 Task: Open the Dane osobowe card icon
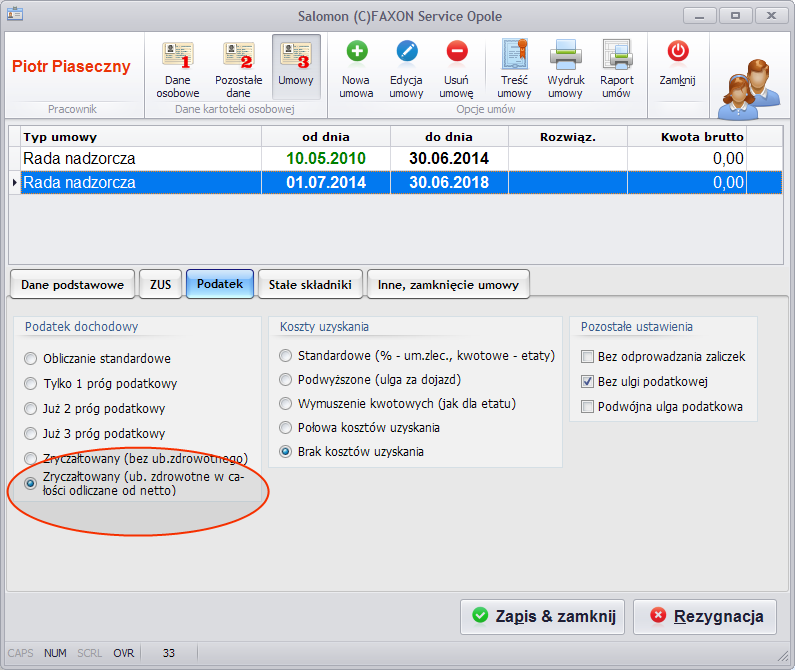coord(177,55)
